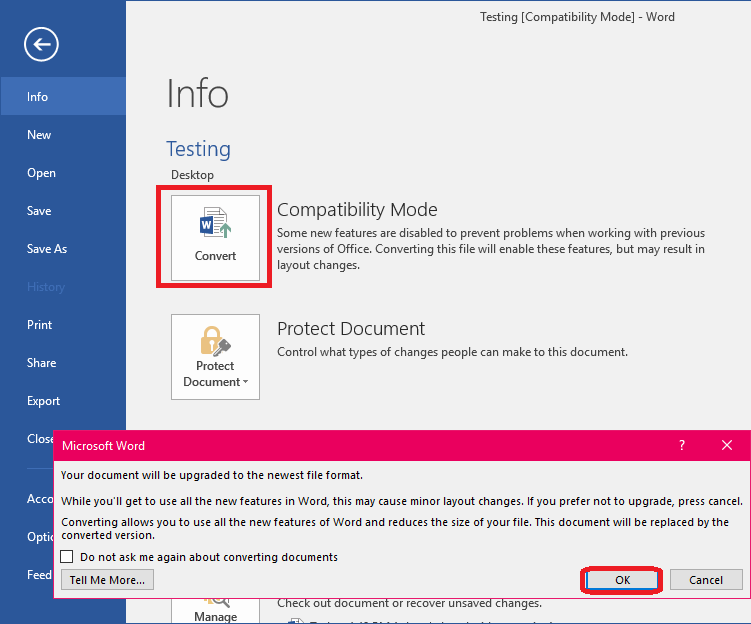Open Account in the sidebar
The image size is (751, 624).
40,499
